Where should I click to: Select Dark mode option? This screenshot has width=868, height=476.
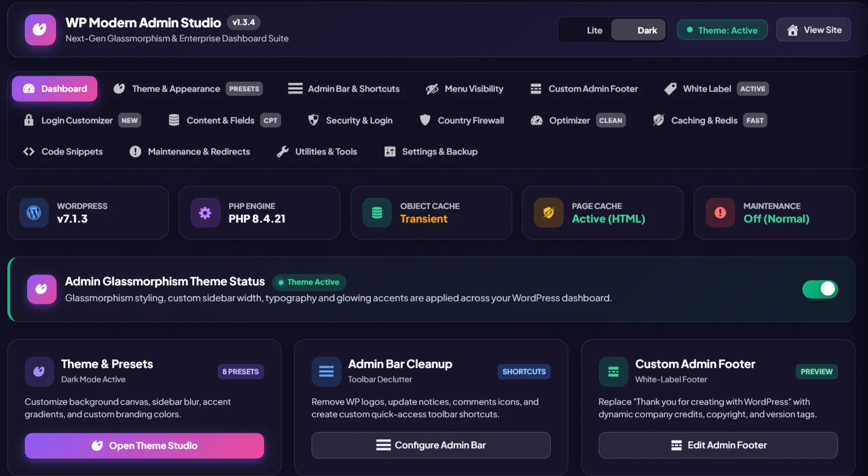point(638,31)
